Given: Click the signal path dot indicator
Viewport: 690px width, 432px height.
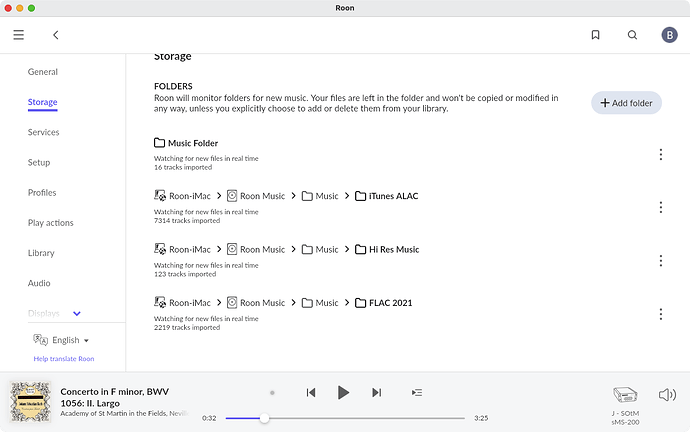Looking at the screenshot, I should point(272,393).
